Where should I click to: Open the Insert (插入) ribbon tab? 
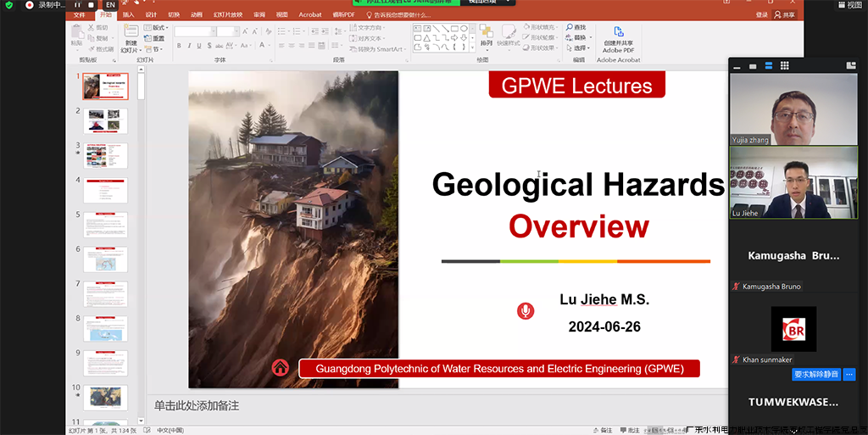click(128, 14)
